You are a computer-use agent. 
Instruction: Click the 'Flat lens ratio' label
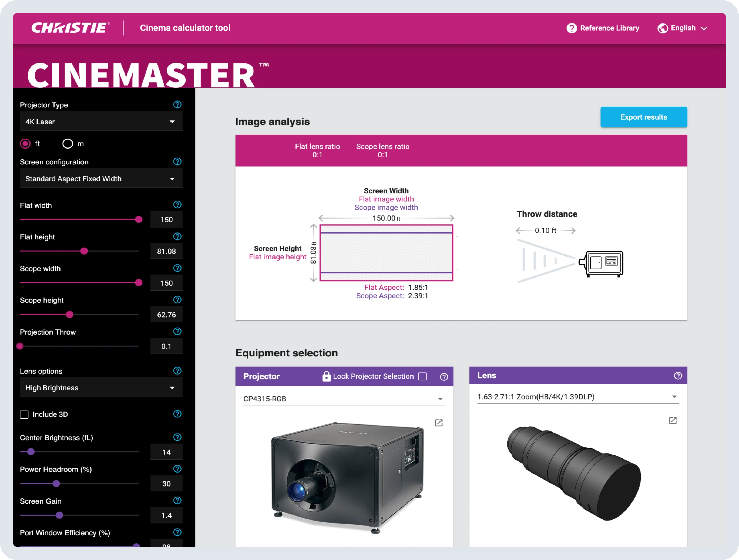(x=317, y=146)
